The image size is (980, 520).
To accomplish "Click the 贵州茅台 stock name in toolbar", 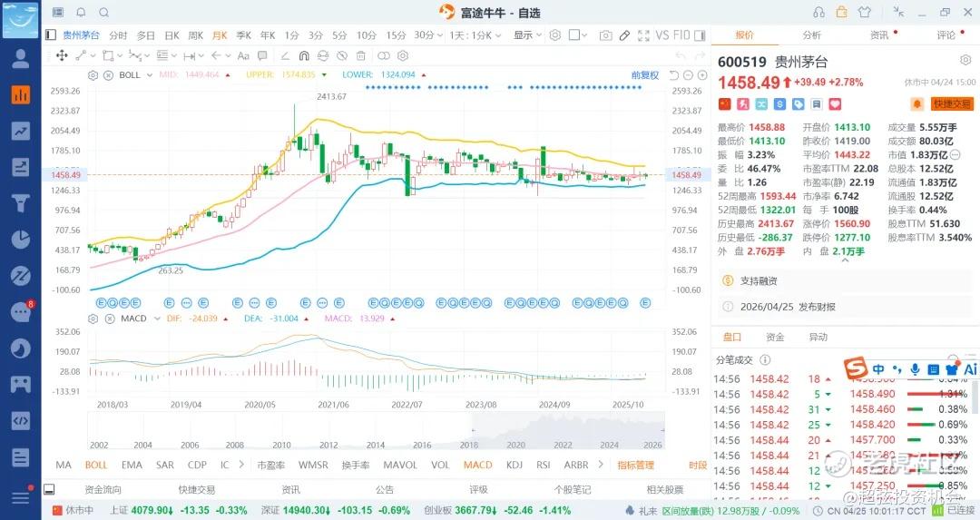I will coord(81,35).
